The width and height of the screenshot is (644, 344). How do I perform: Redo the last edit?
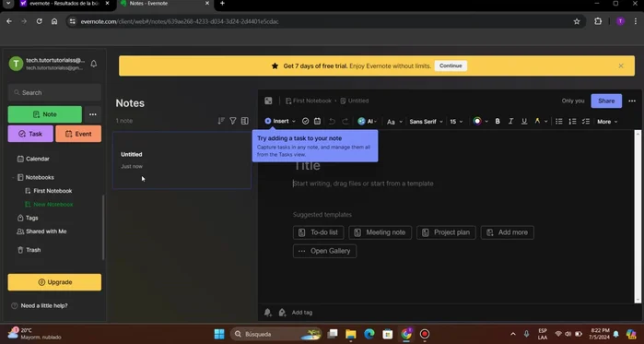(x=345, y=121)
